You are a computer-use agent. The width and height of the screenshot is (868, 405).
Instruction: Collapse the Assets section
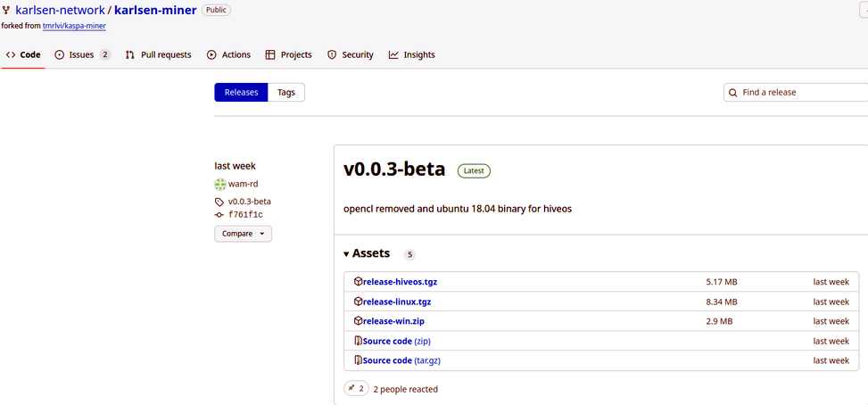[x=367, y=254]
